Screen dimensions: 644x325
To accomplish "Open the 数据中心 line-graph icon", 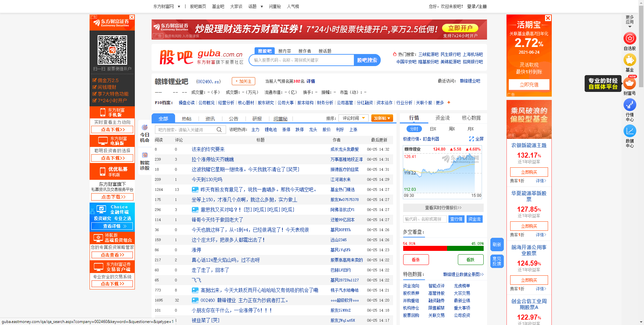I will [630, 131].
